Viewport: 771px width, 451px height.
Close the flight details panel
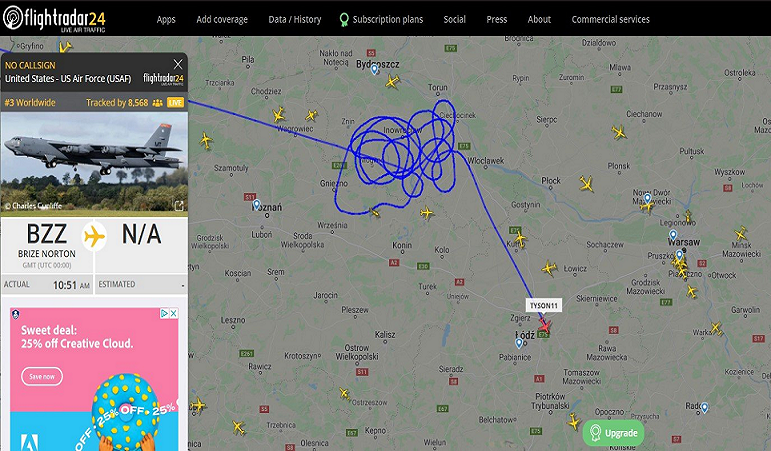tap(178, 64)
